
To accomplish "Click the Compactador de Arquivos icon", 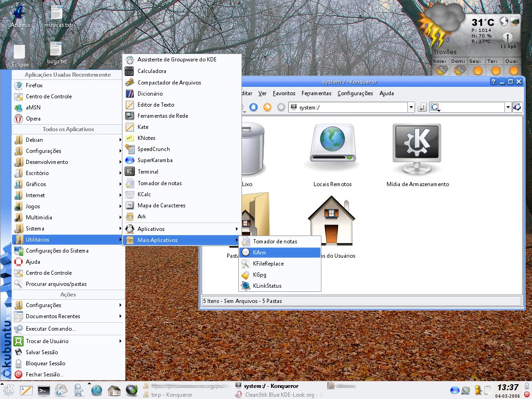I will tap(129, 83).
